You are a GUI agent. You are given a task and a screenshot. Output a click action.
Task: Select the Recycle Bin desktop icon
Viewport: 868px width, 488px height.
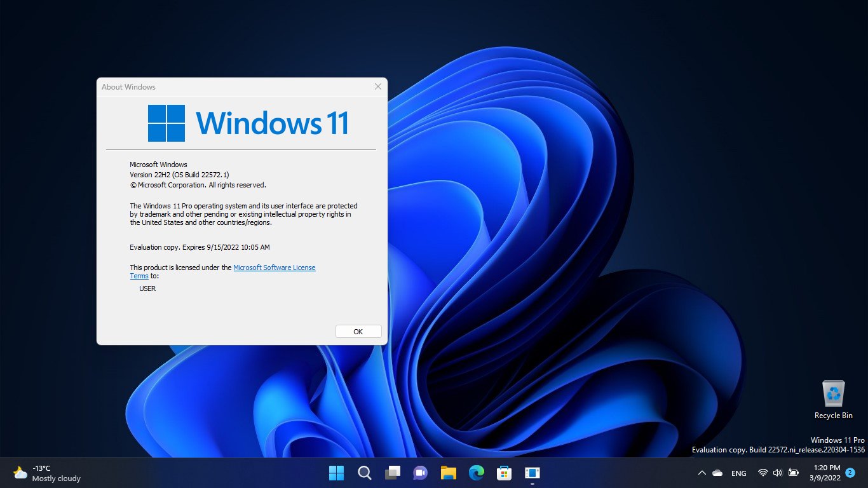click(834, 400)
